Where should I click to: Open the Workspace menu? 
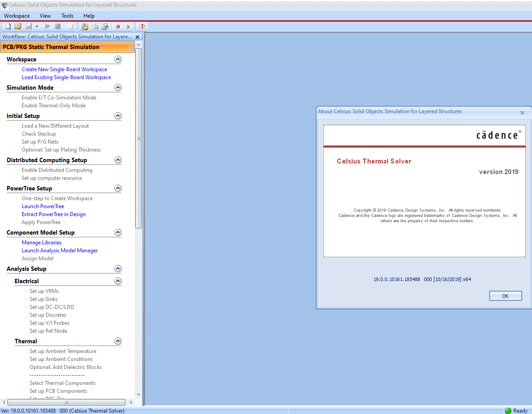pos(17,15)
